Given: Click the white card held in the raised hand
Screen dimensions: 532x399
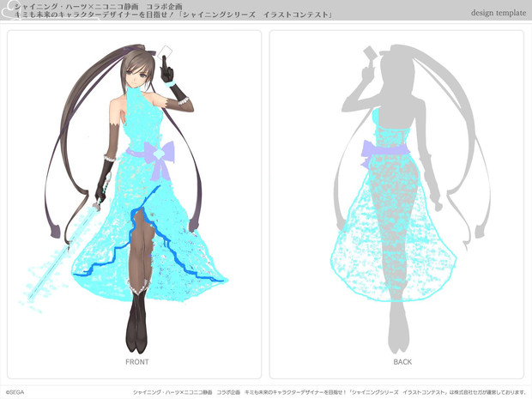Looking at the screenshot, I should (166, 51).
